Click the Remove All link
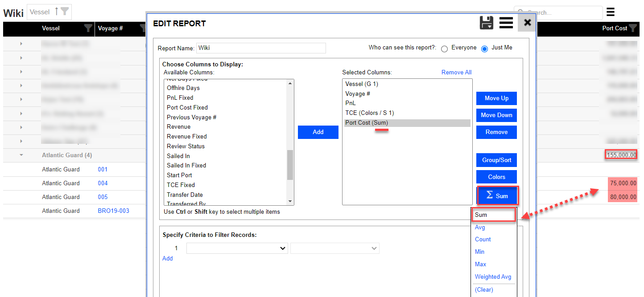The width and height of the screenshot is (644, 297). [456, 73]
